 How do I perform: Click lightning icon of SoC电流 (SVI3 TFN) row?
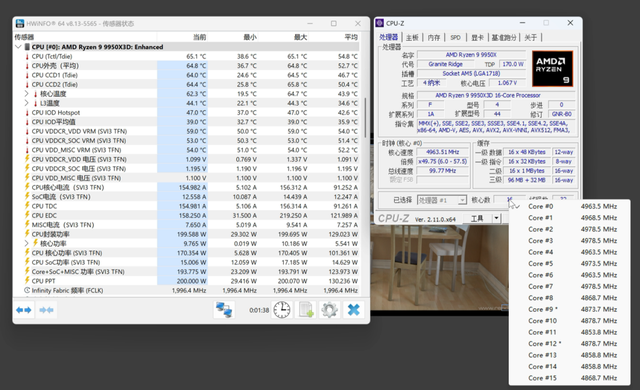(x=27, y=197)
